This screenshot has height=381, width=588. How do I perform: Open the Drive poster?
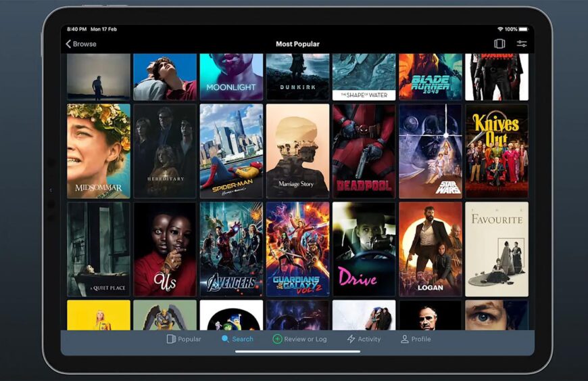pyautogui.click(x=364, y=249)
